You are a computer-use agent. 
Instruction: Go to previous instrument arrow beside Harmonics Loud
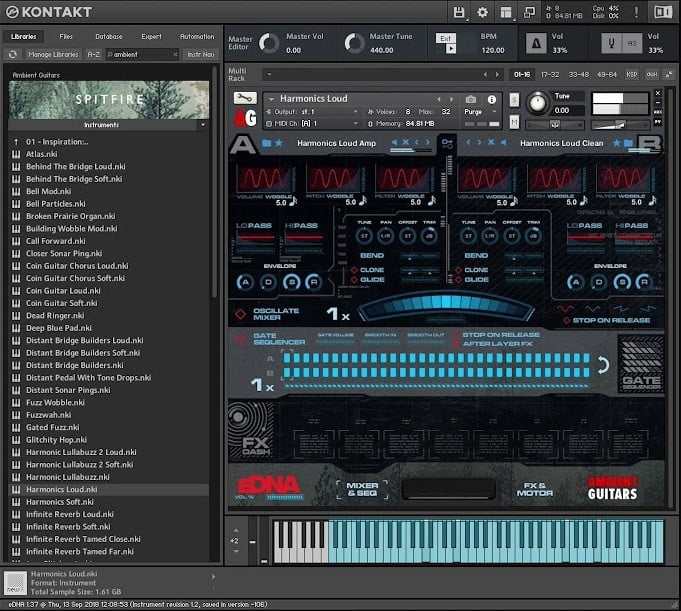point(439,99)
